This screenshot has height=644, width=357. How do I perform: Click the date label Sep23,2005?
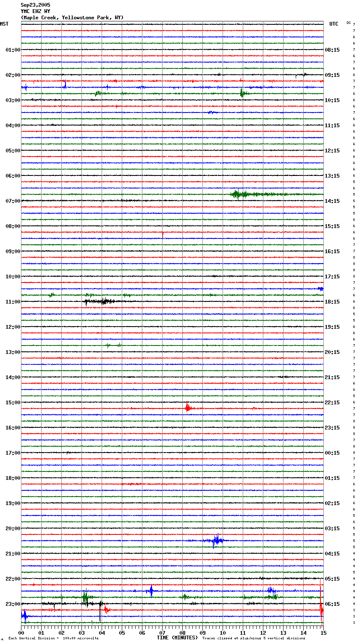[35, 5]
